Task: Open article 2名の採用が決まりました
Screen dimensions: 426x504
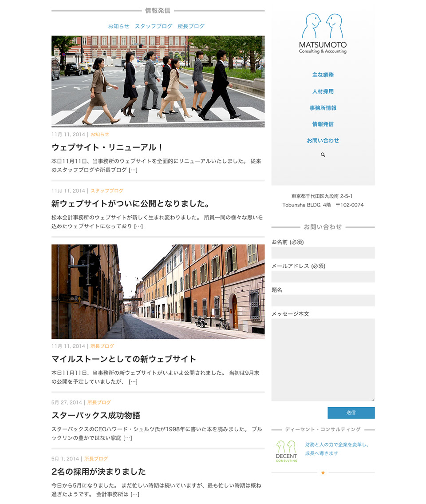Action: pyautogui.click(x=99, y=472)
